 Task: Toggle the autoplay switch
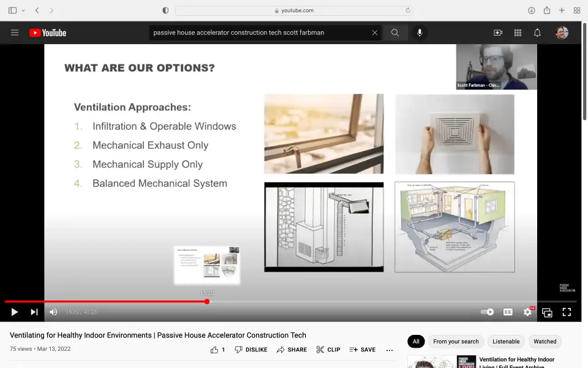pyautogui.click(x=487, y=312)
